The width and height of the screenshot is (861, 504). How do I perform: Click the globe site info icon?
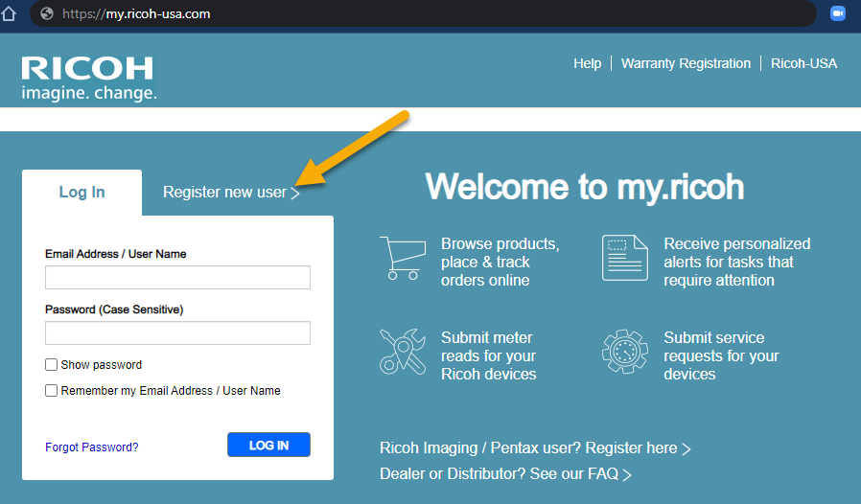coord(47,13)
